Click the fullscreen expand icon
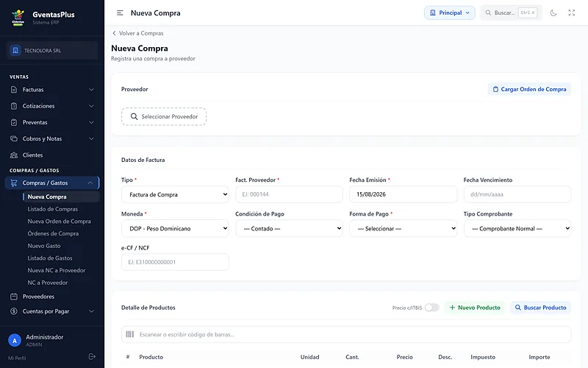Screen dimensions: 588x368 pos(572,13)
